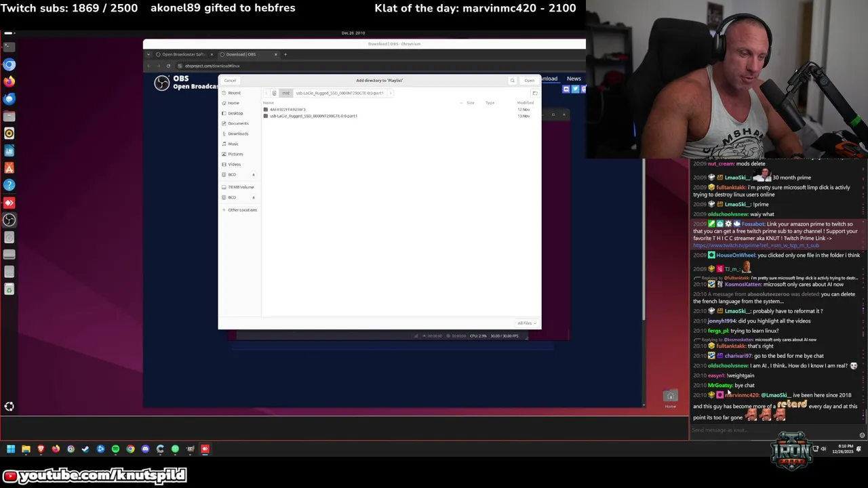Image resolution: width=868 pixels, height=488 pixels.
Task: Open Windows Start menu
Action: click(x=11, y=449)
